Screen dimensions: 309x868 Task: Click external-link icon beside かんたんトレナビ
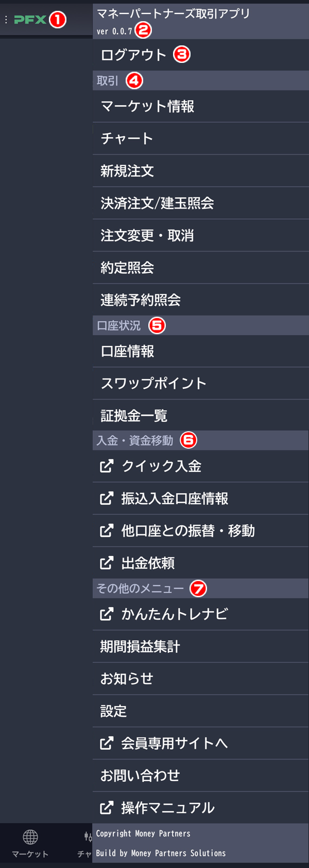pyautogui.click(x=107, y=614)
